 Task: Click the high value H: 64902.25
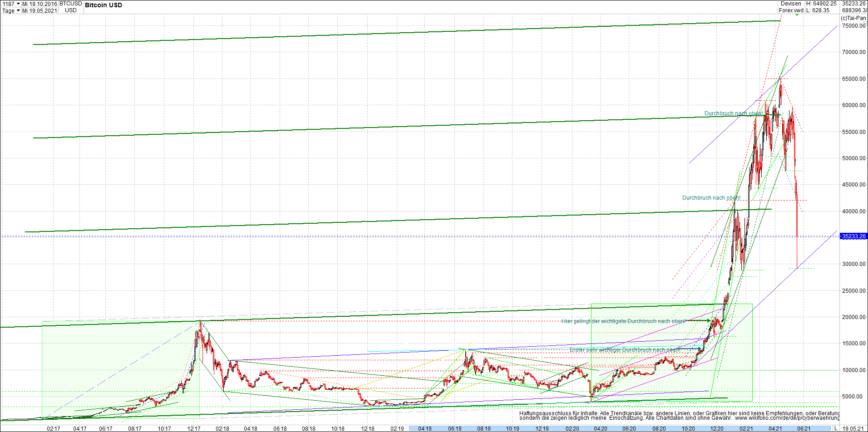[x=821, y=4]
